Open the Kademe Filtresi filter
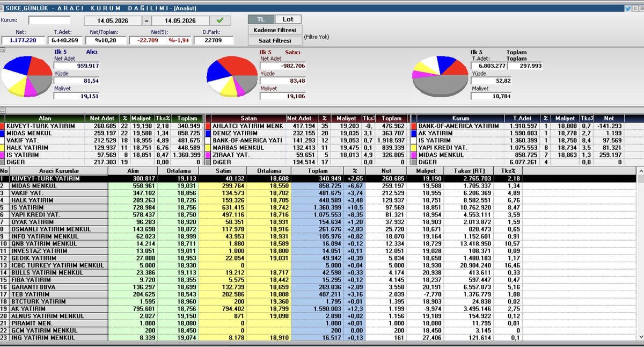This screenshot has width=644, height=347. click(x=275, y=30)
